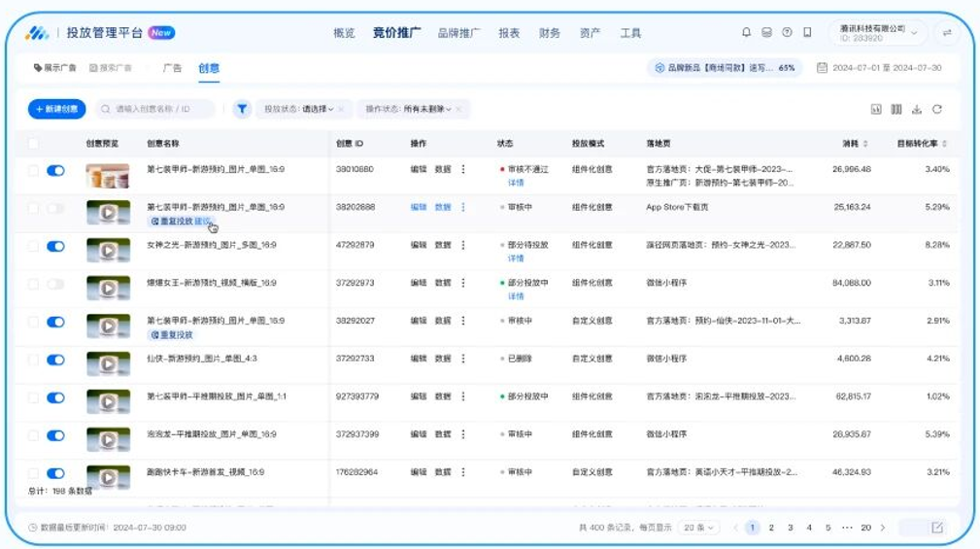Click the notification bell icon
This screenshot has height=549, width=980.
pos(746,33)
